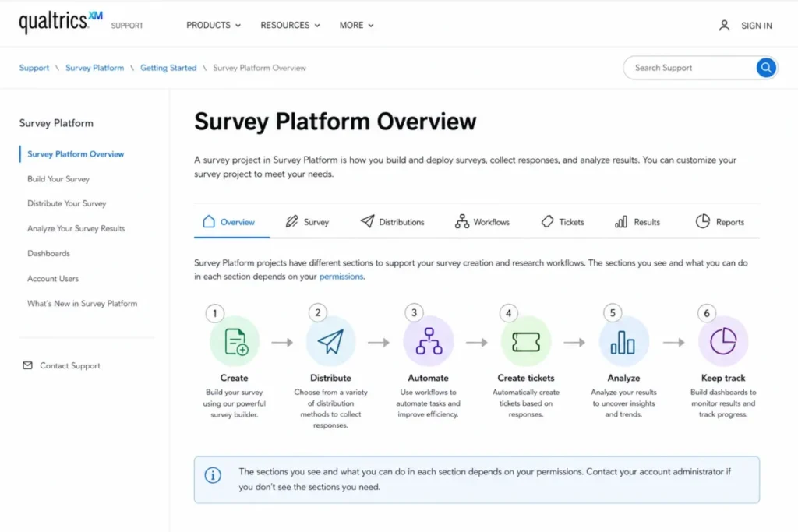Open Account Users sidebar item

(53, 278)
